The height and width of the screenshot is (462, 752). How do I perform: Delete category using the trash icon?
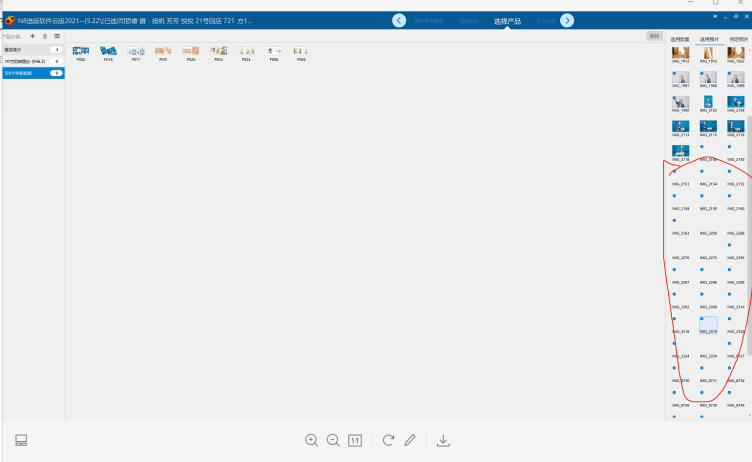(x=45, y=36)
